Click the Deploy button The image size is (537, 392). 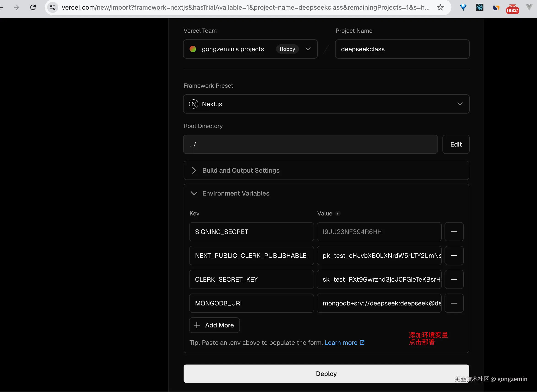point(326,373)
